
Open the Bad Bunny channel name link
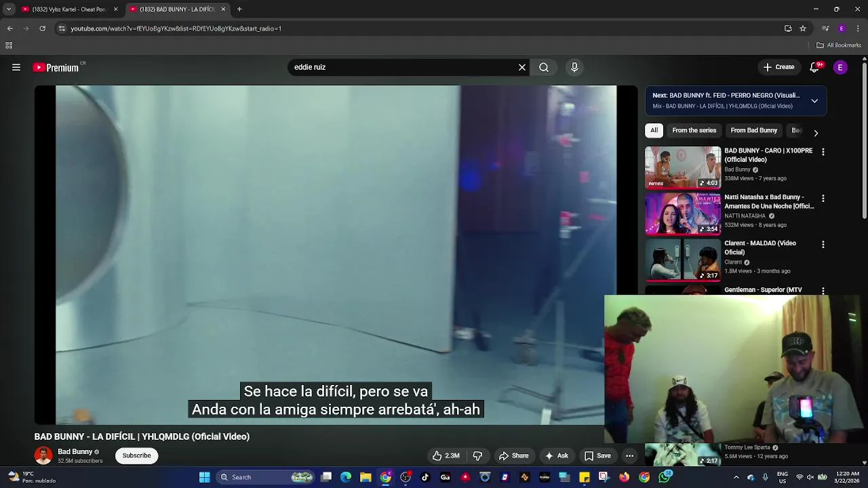pos(75,451)
